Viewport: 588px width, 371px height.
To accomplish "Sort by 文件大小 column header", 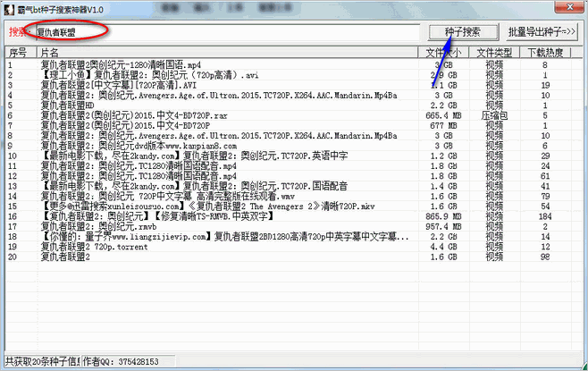I will [x=443, y=53].
